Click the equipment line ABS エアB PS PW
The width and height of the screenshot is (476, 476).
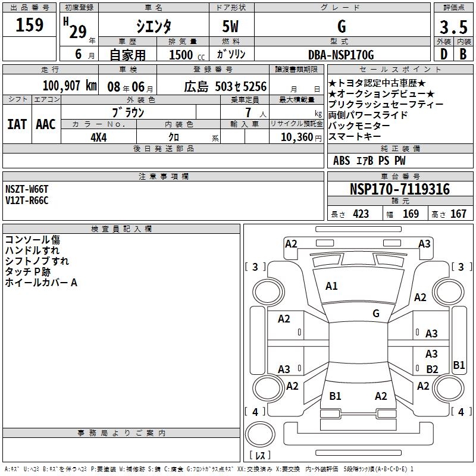tap(369, 161)
